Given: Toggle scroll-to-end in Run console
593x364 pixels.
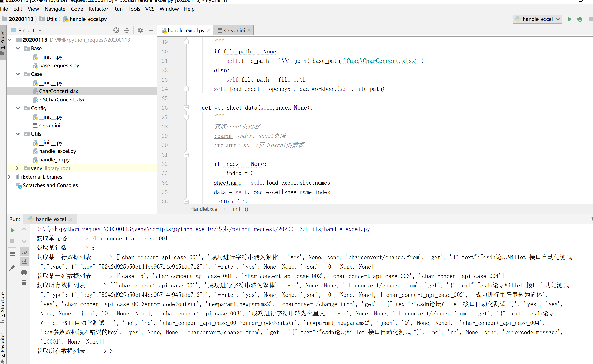Looking at the screenshot, I should point(24,261).
